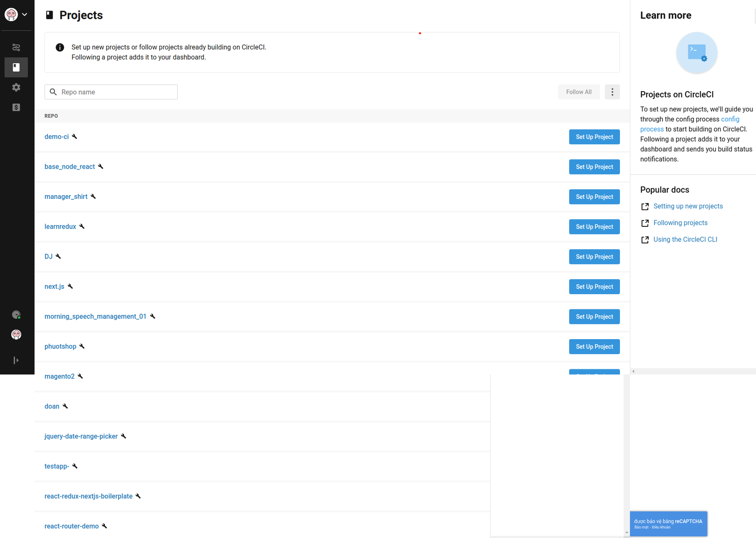Click the wrench icon beside learnredux
The image size is (756, 538).
coord(82,226)
